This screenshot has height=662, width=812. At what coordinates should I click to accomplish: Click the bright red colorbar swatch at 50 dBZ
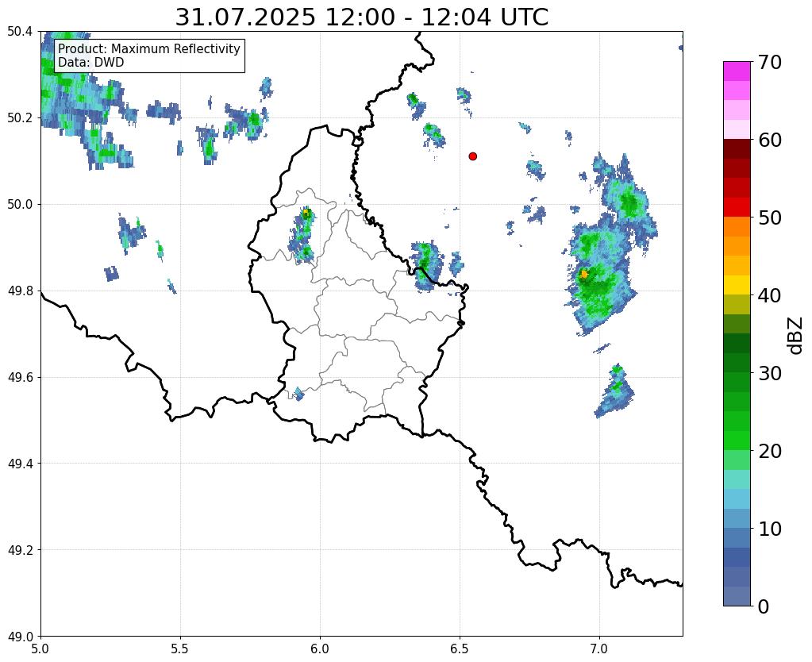pos(737,207)
